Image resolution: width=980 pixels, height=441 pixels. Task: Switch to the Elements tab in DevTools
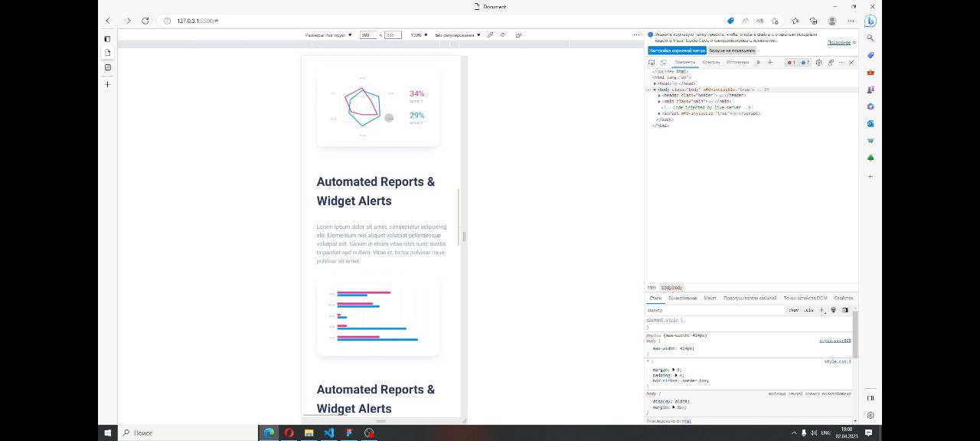point(684,62)
